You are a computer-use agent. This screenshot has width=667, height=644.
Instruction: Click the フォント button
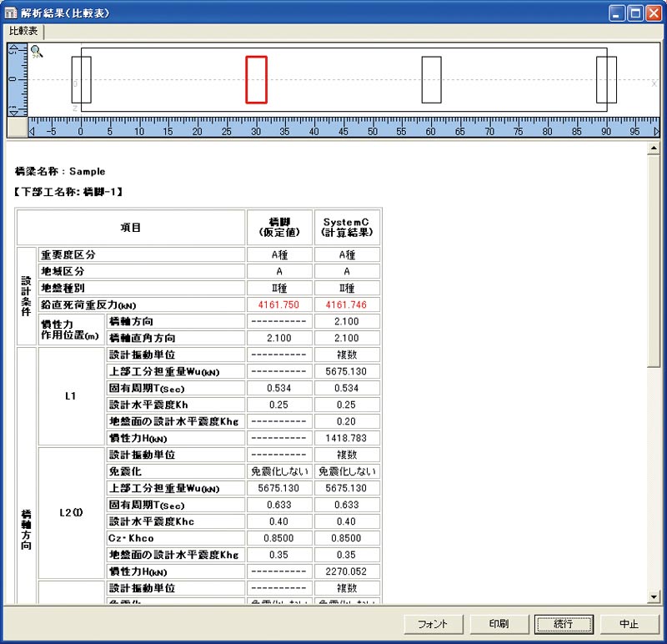click(x=433, y=624)
